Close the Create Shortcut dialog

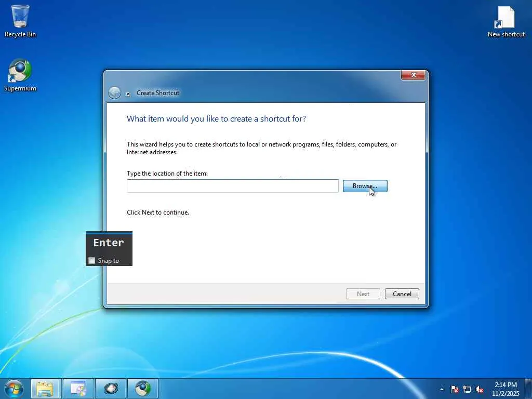pos(413,75)
